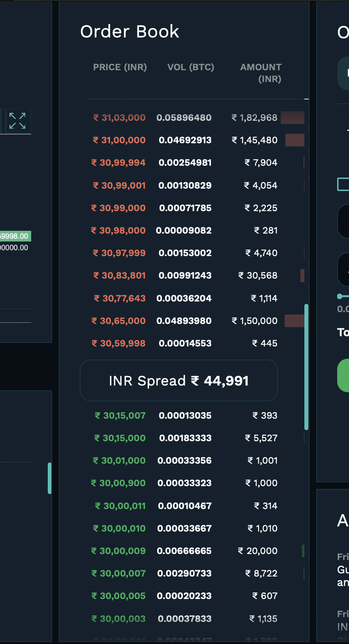Click the green submit button at right edge
The image size is (349, 644).
tap(343, 375)
